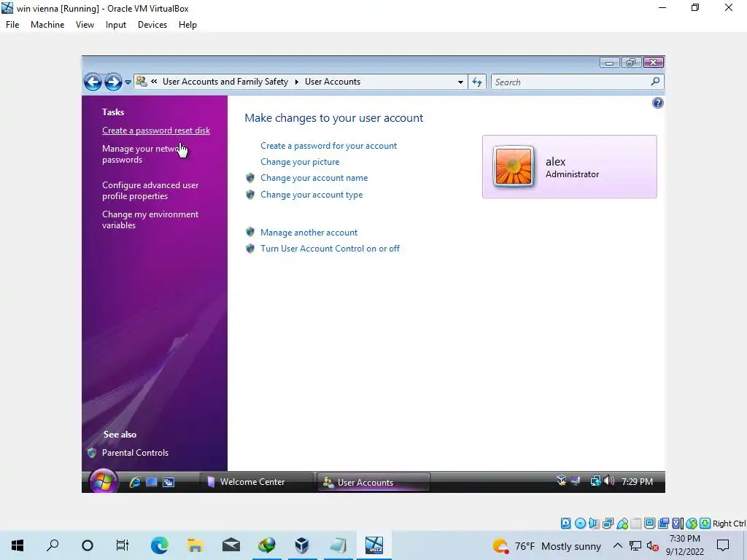Viewport: 747px width, 560px height.
Task: Click VirtualBox network adapters indicator icon
Action: tap(608, 524)
